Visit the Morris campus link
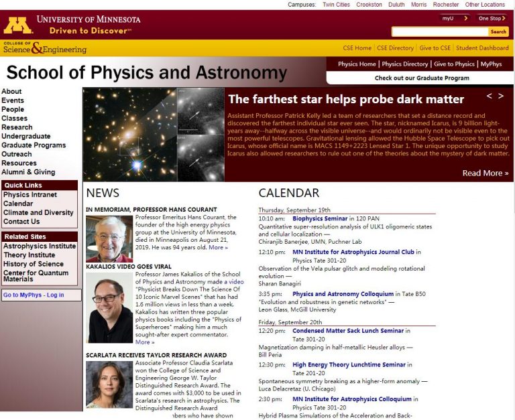Image resolution: width=515 pixels, height=420 pixels. pyautogui.click(x=418, y=5)
